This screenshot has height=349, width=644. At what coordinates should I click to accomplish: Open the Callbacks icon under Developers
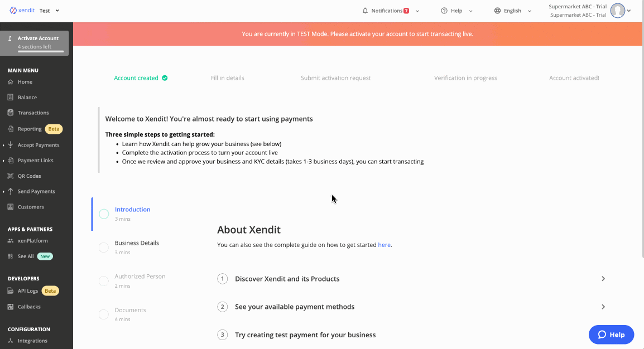click(11, 307)
